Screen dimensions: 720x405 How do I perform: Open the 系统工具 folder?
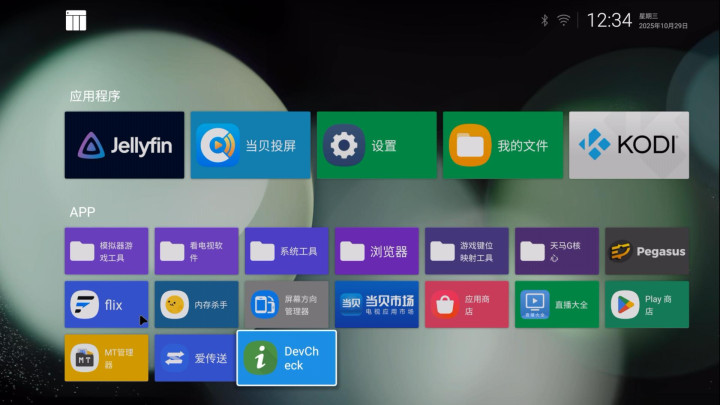click(x=287, y=251)
